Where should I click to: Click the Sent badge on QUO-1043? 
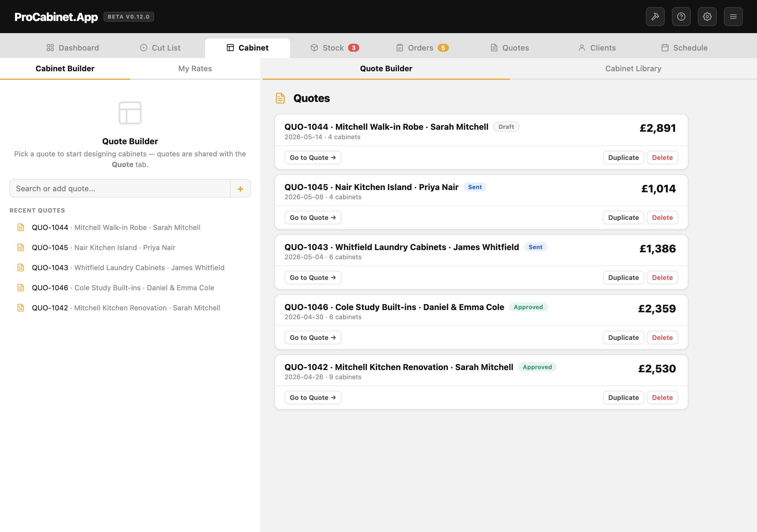536,247
